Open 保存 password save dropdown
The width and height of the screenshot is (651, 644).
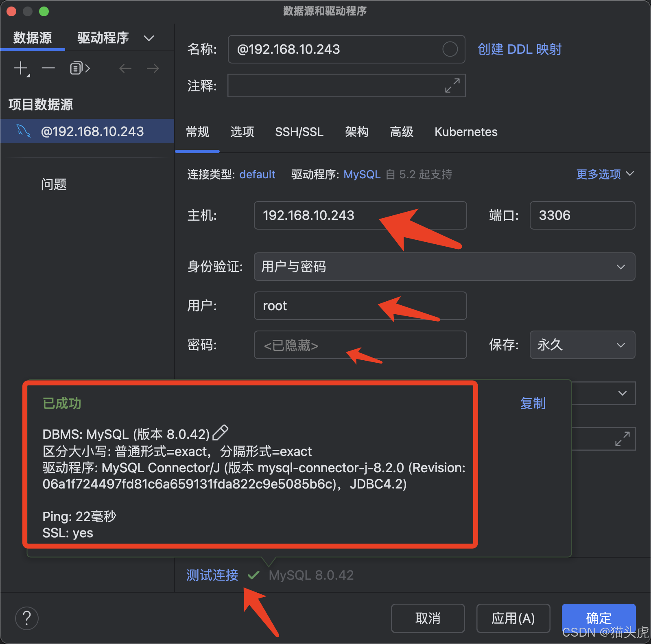[x=582, y=345]
